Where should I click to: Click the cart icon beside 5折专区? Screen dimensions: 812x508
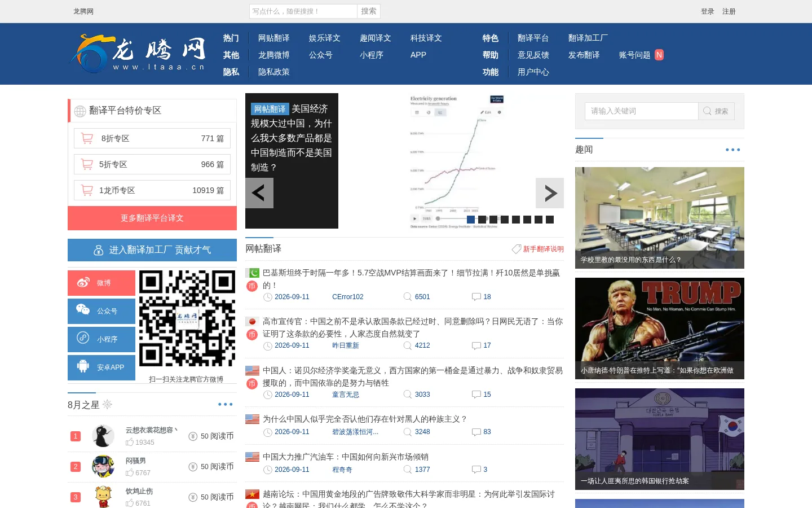coord(87,164)
